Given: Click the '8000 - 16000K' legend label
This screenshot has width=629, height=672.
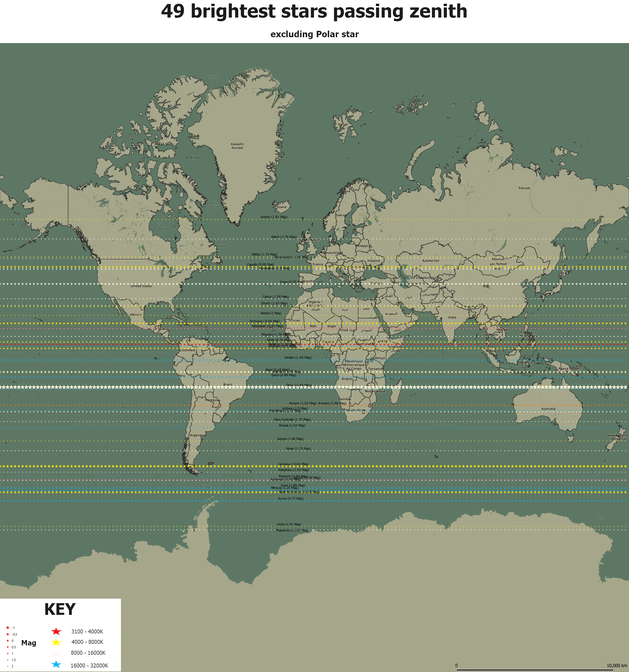Looking at the screenshot, I should (88, 653).
